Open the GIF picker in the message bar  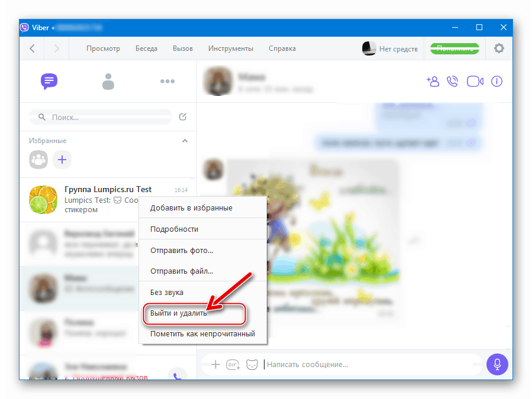[x=233, y=365]
